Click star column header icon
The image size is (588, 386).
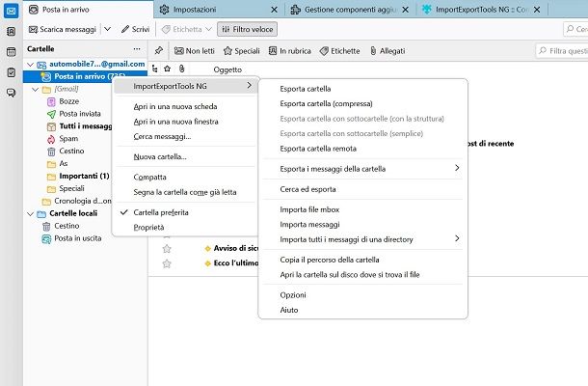[168, 69]
